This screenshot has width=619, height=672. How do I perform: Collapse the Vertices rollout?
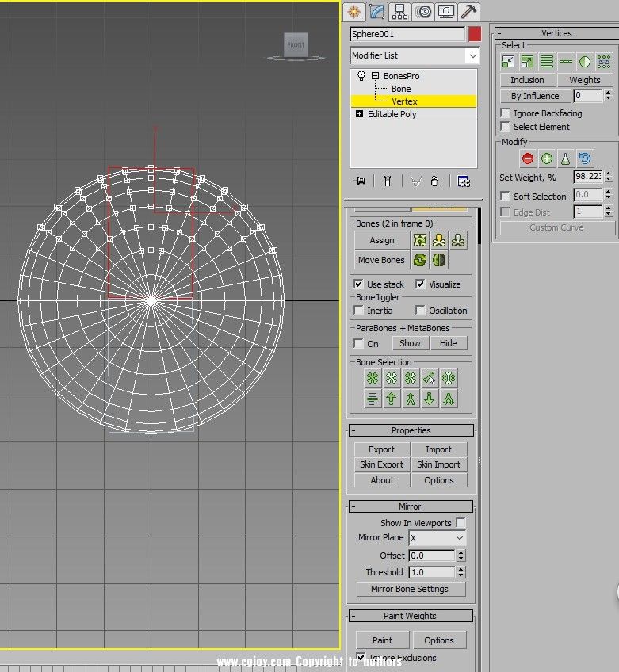click(x=556, y=33)
